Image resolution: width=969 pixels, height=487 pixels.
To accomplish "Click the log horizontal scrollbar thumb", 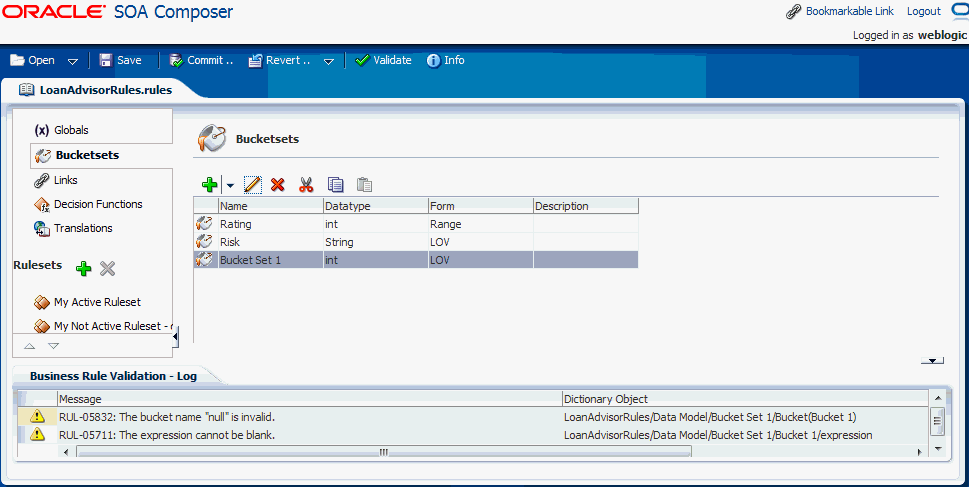I will click(384, 452).
